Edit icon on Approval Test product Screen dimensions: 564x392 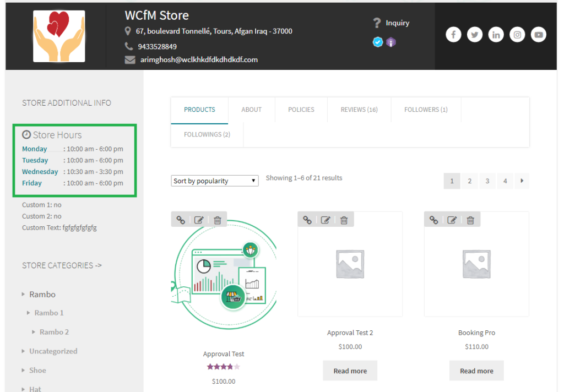199,220
